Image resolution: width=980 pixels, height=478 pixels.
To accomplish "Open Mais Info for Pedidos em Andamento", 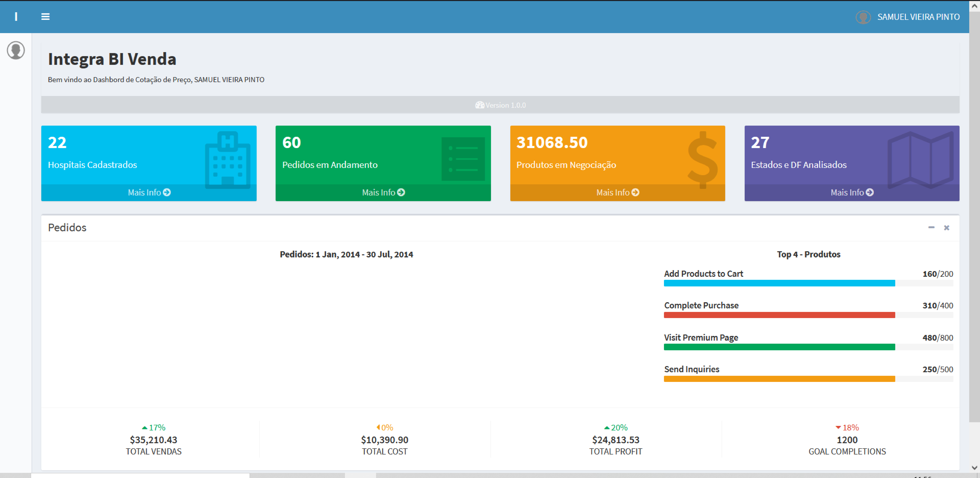I will point(383,193).
